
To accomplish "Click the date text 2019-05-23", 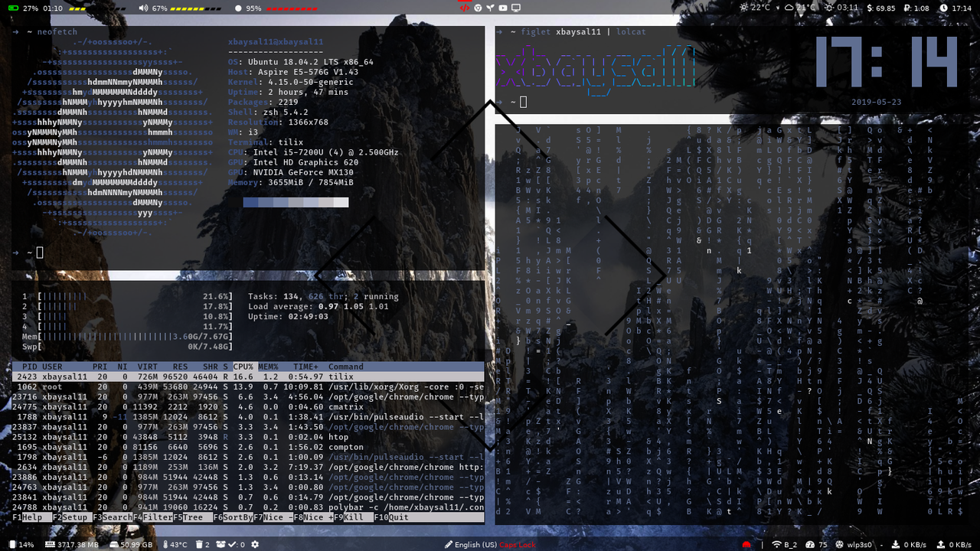I will coord(877,102).
